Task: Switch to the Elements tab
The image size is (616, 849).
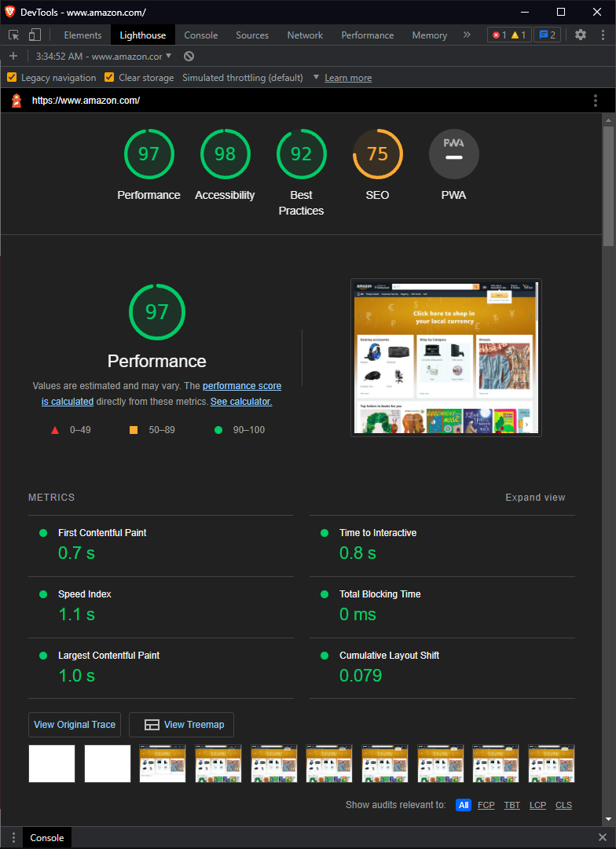Action: (x=82, y=35)
